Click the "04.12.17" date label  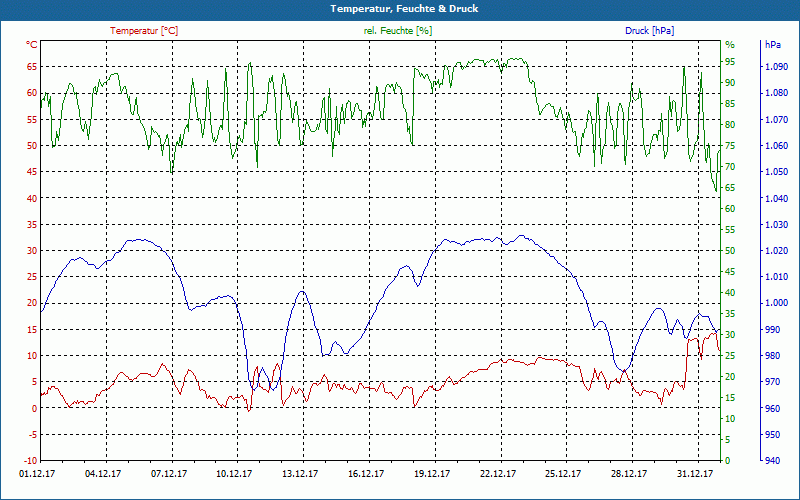click(x=103, y=474)
